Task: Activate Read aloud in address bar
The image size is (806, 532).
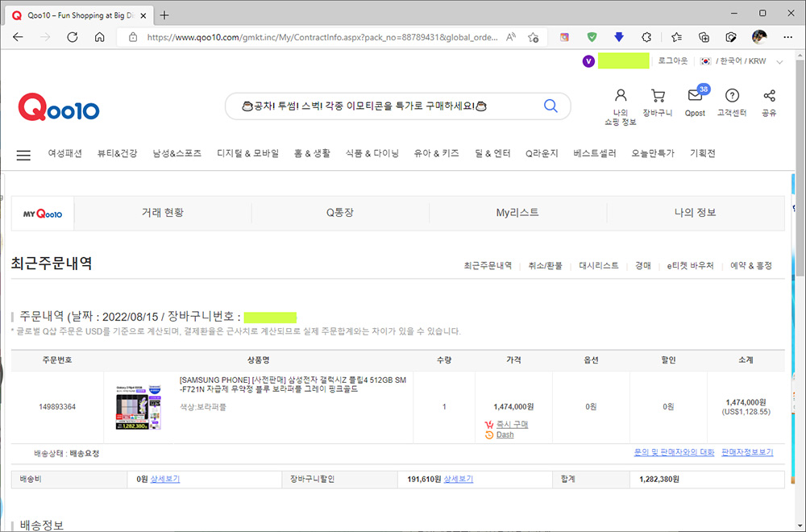Action: (x=510, y=37)
